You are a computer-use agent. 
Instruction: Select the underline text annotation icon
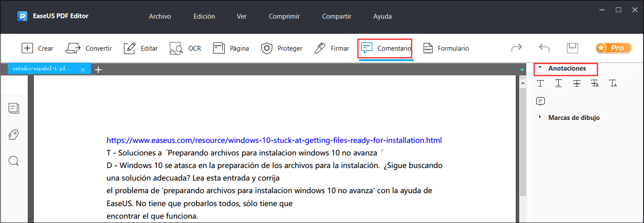click(559, 84)
